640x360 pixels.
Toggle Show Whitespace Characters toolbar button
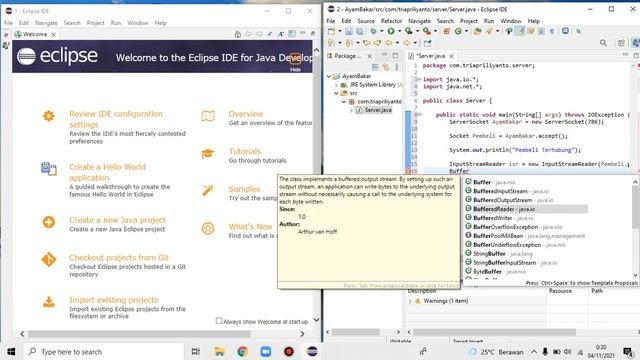tap(552, 31)
